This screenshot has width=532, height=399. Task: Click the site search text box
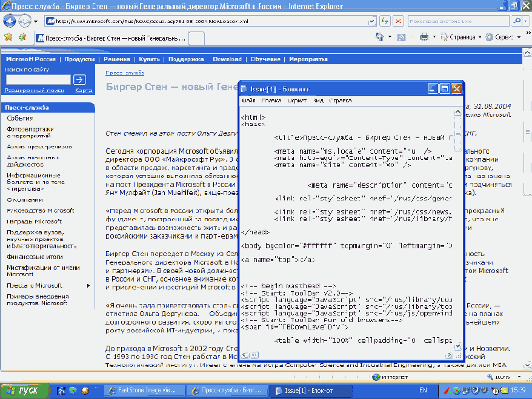pyautogui.click(x=38, y=80)
